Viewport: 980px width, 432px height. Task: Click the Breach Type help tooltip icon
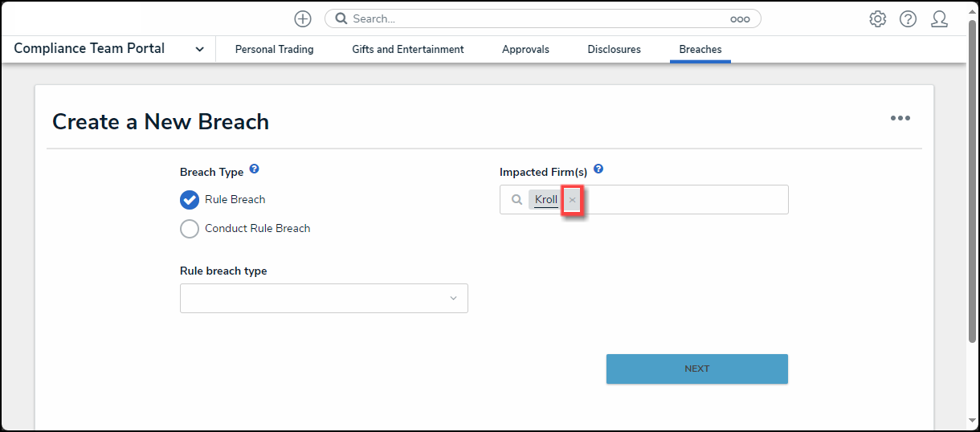[x=255, y=169]
